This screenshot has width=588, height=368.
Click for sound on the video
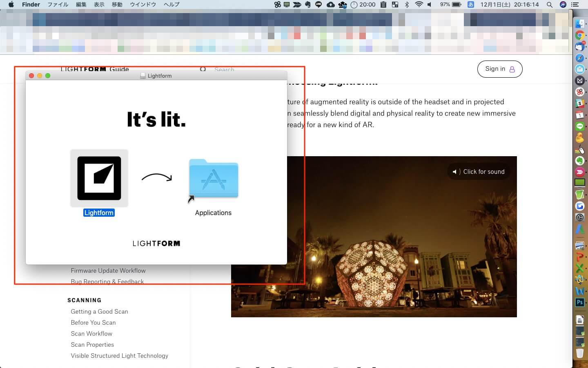479,172
